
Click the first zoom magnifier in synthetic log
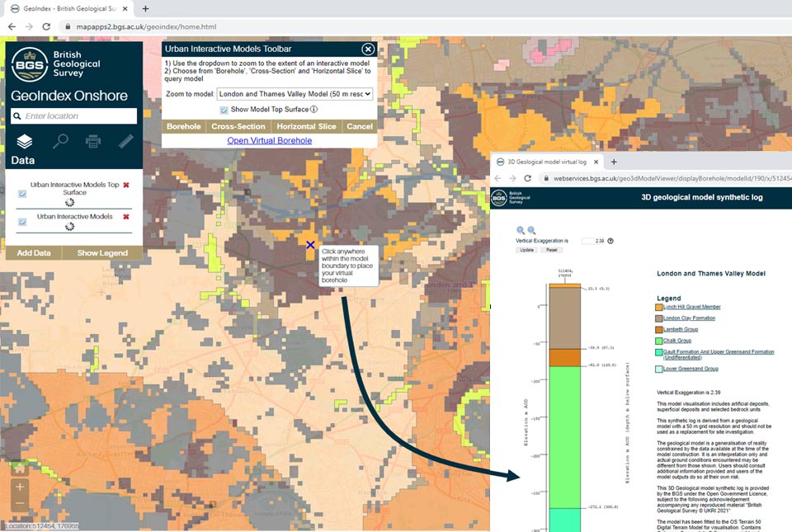pos(521,230)
